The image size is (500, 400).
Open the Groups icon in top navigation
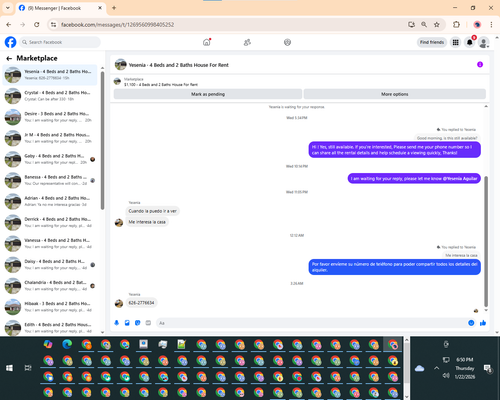point(287,42)
